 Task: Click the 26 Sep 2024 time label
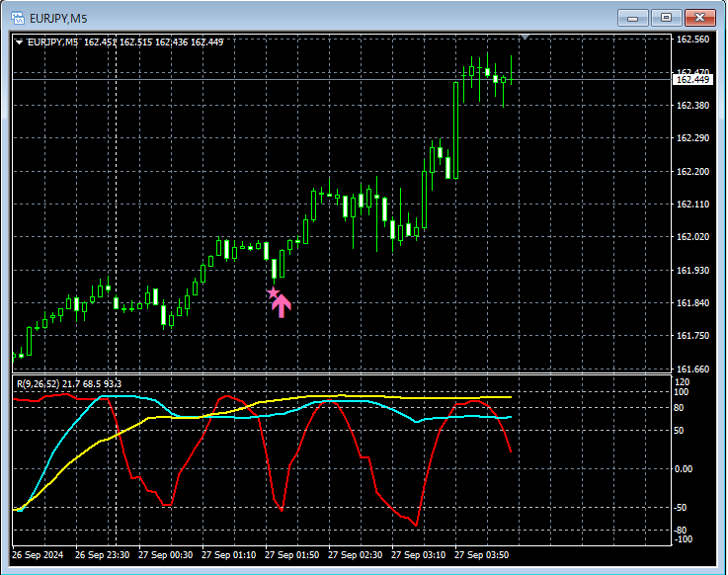click(x=38, y=555)
